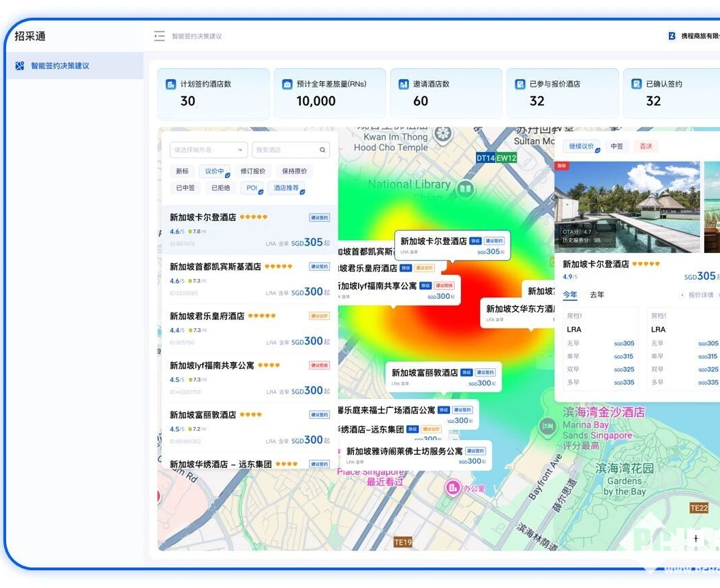This screenshot has width=720, height=588.
Task: Click the 预计全年差旅量(RNs) card icon
Action: click(x=286, y=85)
